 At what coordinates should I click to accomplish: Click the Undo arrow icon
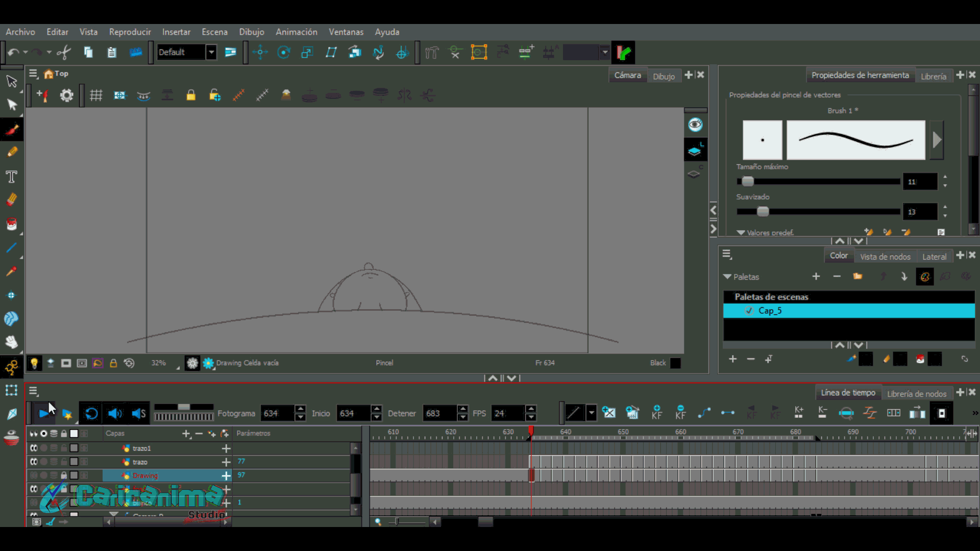click(14, 52)
